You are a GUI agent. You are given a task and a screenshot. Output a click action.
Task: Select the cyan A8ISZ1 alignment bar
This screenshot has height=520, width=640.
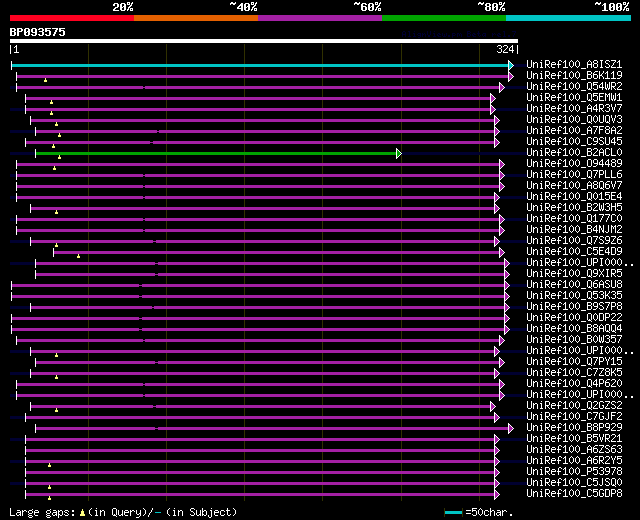pos(260,65)
